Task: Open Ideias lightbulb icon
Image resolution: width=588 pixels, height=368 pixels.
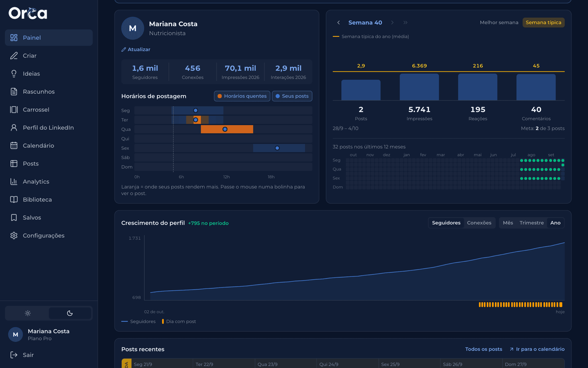Action: point(14,74)
